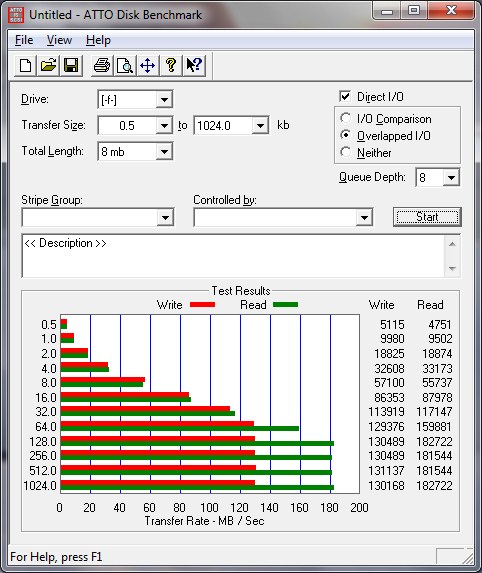
Task: Click the write value 113919
Action: 386,411
